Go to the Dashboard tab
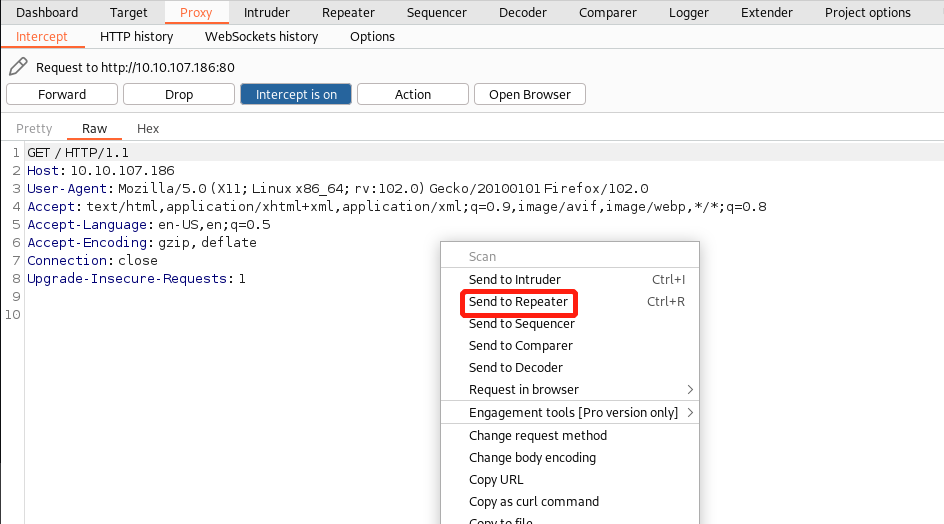944x524 pixels. [47, 12]
